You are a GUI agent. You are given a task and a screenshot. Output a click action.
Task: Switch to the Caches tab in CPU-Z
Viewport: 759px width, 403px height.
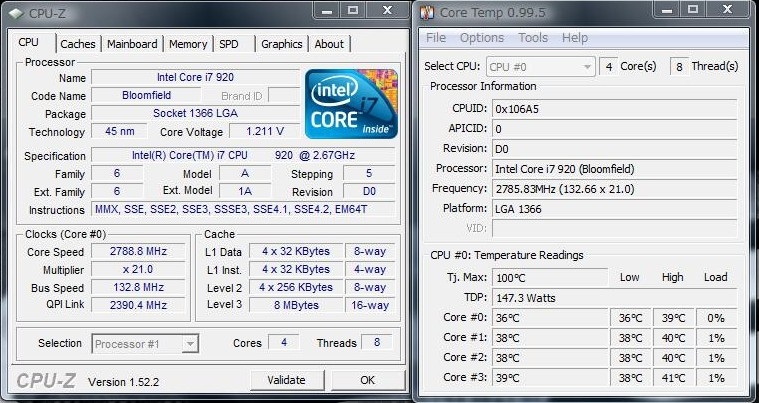pyautogui.click(x=77, y=44)
